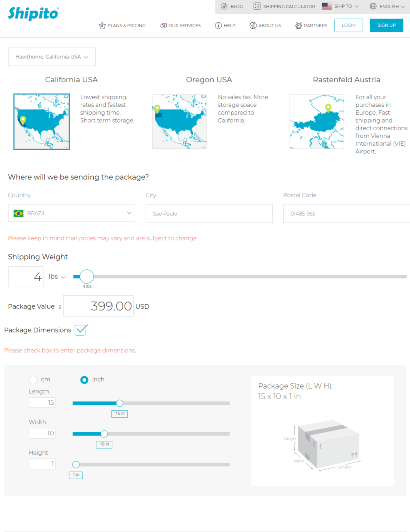
Task: Click the map pin on Austria map
Action: pos(328,108)
